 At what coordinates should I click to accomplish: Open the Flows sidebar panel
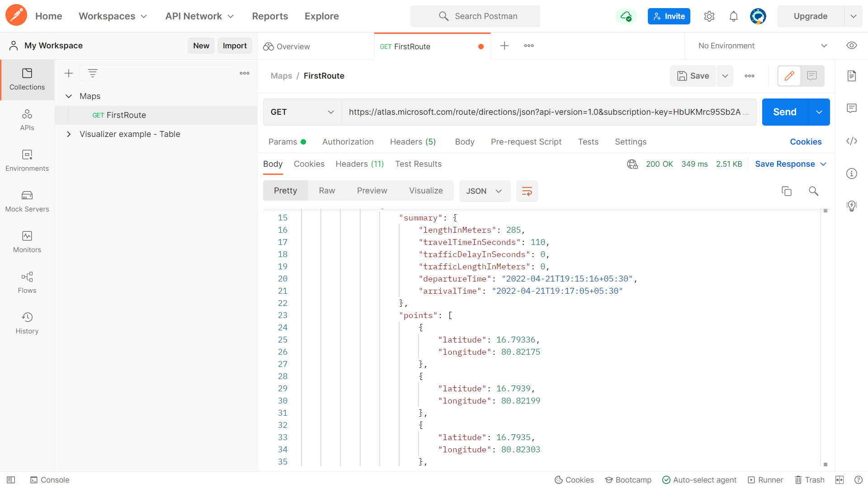click(x=27, y=283)
